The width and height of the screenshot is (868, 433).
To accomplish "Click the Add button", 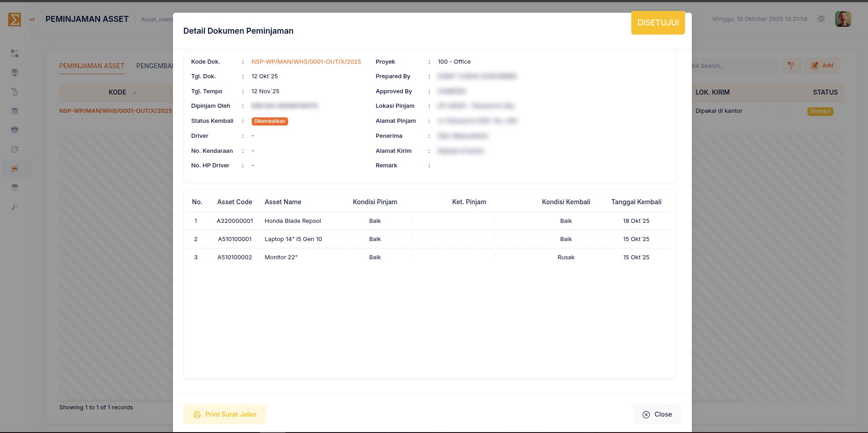I will click(822, 66).
